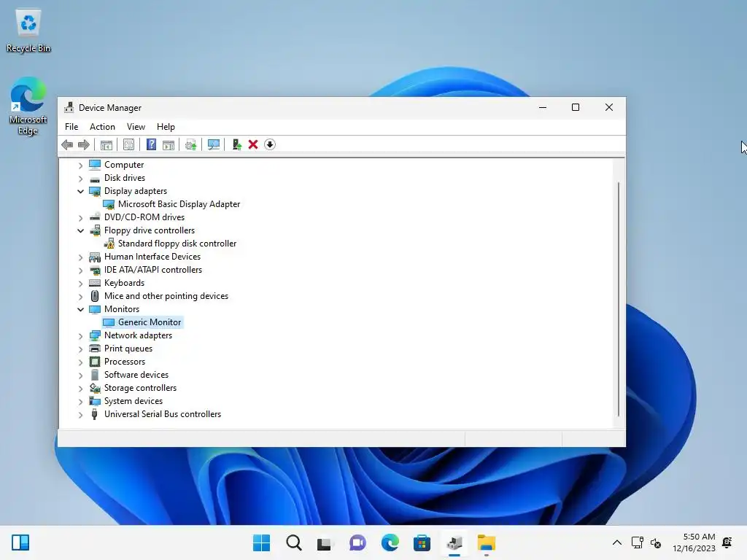Click the Back arrow in the toolbar

[x=67, y=145]
